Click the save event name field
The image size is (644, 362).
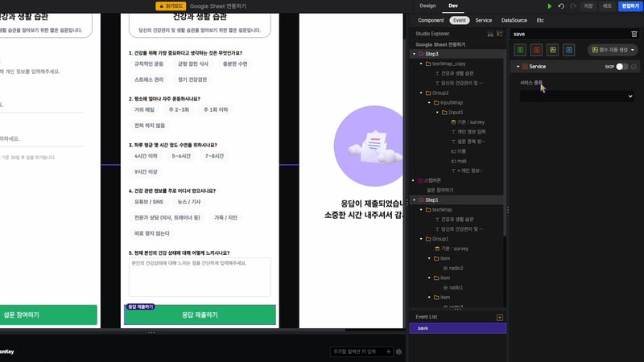pos(570,34)
